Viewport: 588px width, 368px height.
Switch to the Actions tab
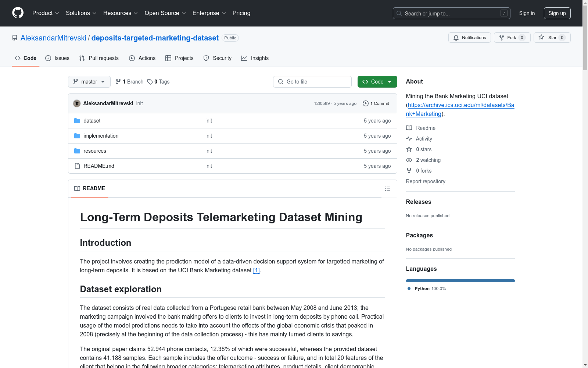tap(142, 58)
